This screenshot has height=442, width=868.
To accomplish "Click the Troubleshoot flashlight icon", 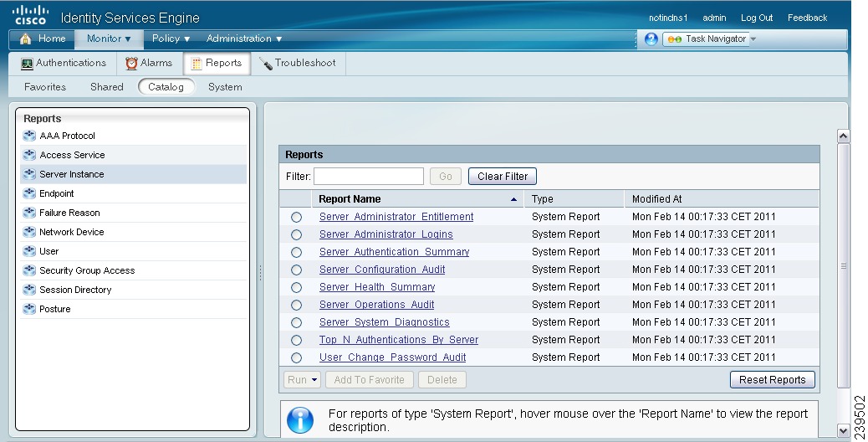I will [x=266, y=64].
